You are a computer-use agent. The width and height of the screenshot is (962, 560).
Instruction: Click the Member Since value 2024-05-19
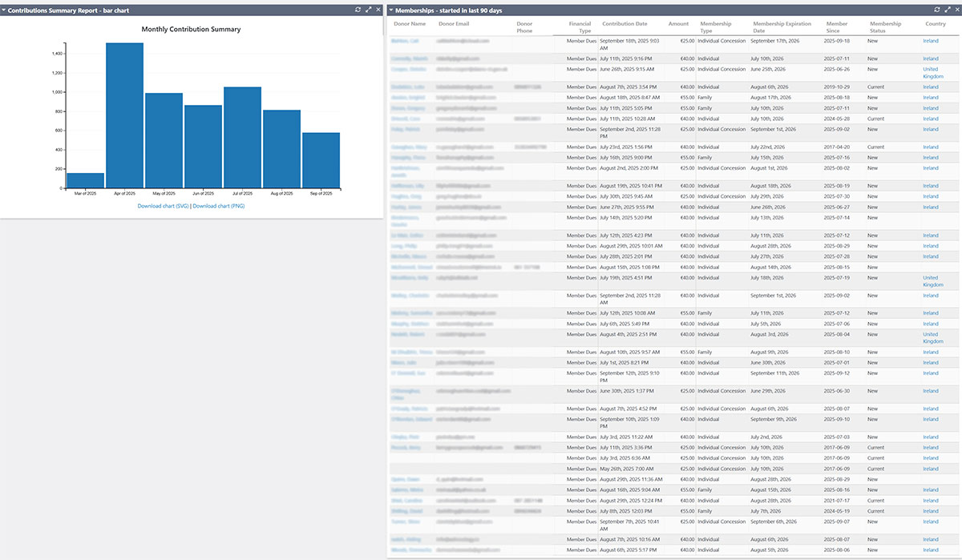(x=837, y=511)
